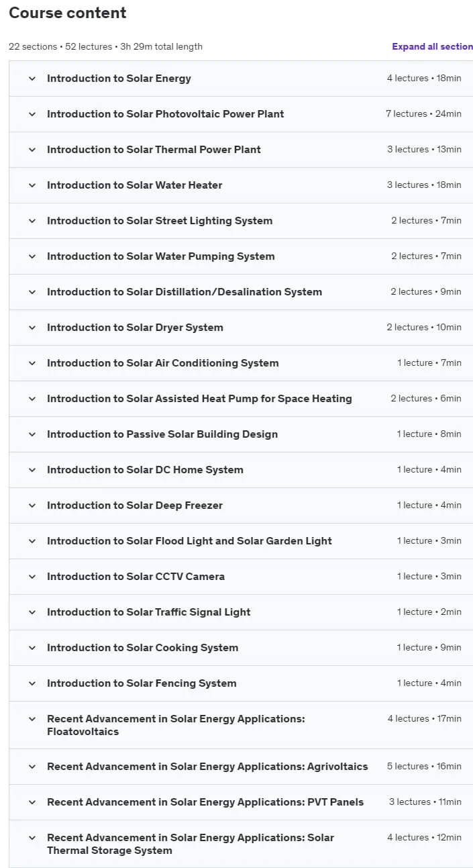Image resolution: width=473 pixels, height=868 pixels.
Task: Expand the Solar Air Conditioning System section
Action: pyautogui.click(x=241, y=363)
